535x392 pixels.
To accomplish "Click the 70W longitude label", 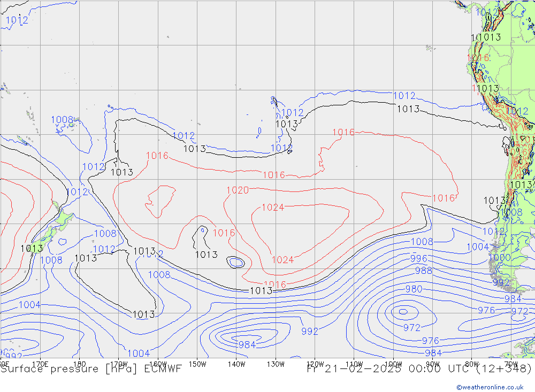I will click(x=511, y=364).
